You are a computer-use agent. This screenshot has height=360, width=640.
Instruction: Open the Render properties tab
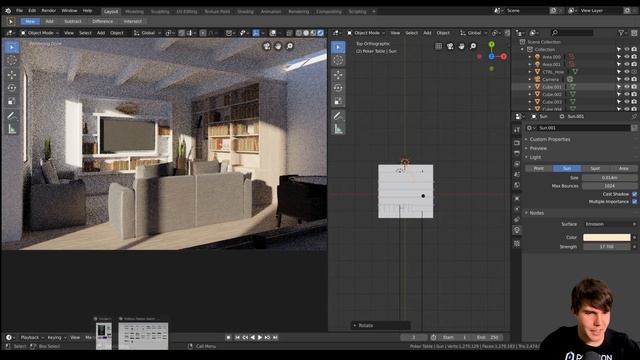(517, 142)
